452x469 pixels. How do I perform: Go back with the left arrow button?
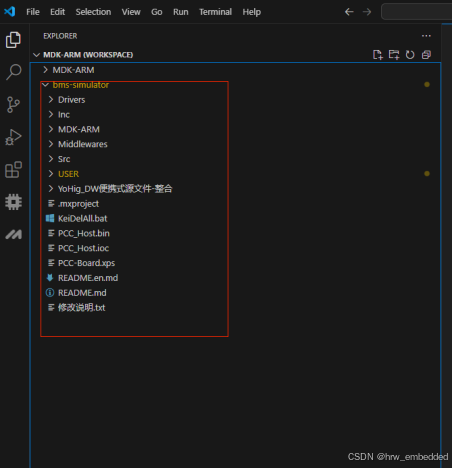pyautogui.click(x=349, y=12)
